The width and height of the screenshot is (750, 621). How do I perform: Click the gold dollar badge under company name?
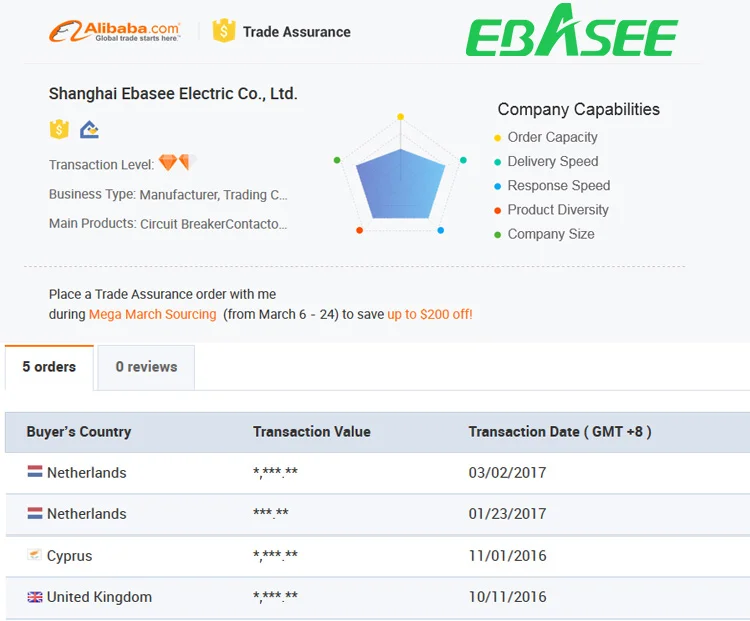(x=59, y=129)
